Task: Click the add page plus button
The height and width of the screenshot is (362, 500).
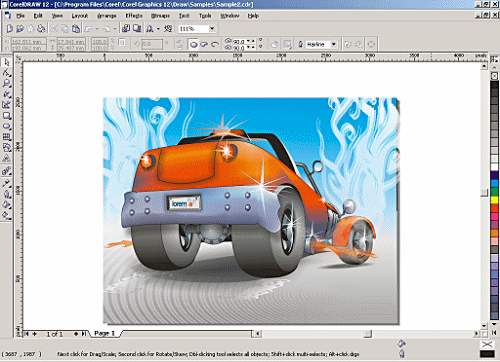Action: [35, 334]
